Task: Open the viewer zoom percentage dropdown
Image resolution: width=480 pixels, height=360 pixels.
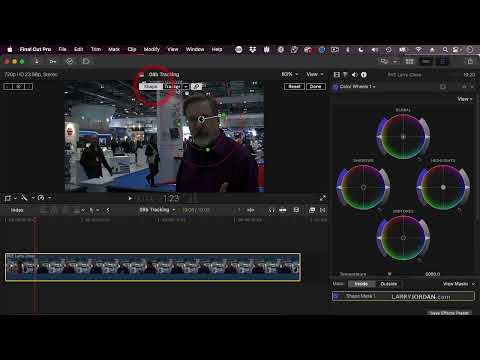Action: coord(289,74)
